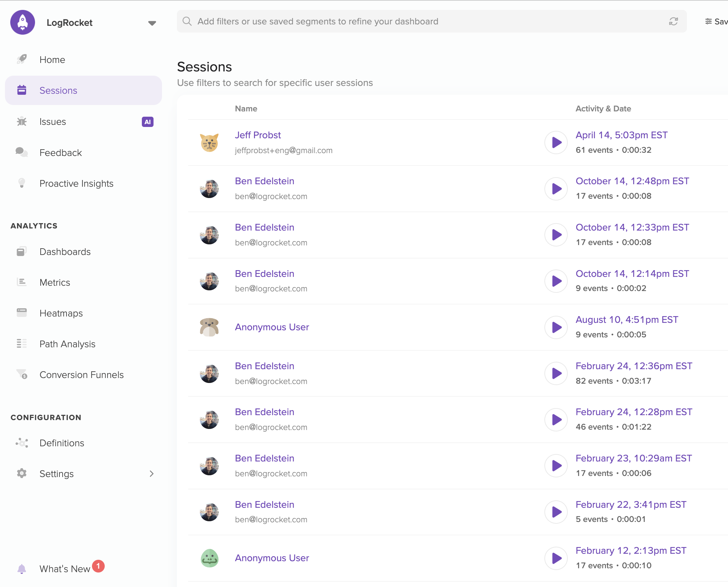
Task: Click the Heatmaps window icon
Action: 22,313
